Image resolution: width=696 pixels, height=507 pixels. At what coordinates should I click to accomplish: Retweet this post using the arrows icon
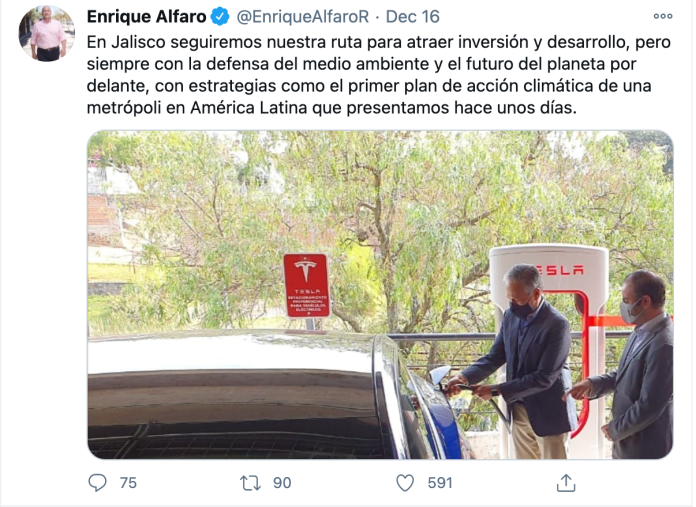click(x=250, y=483)
